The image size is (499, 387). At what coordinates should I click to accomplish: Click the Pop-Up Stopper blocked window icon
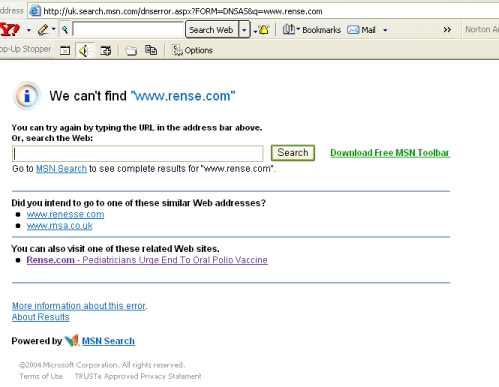[65, 51]
